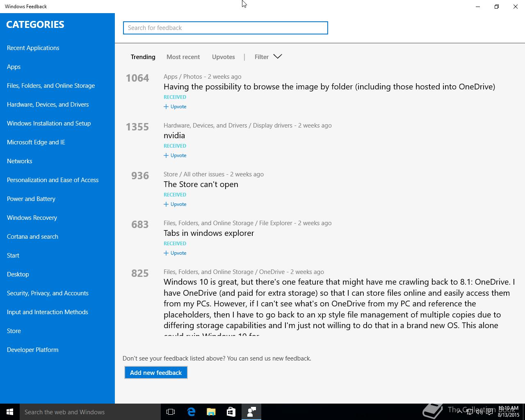Click Search the web and Windows box
The image size is (525, 420).
[x=90, y=412]
